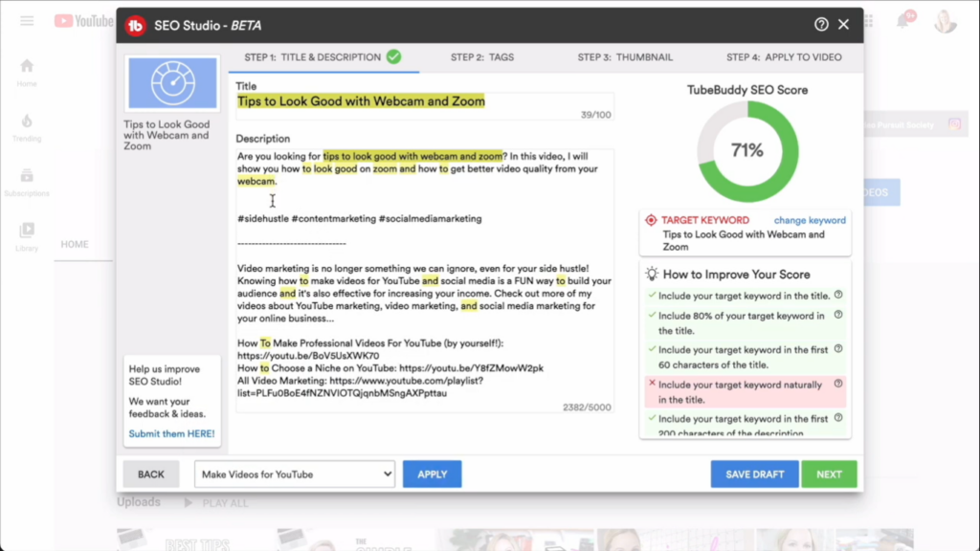
Task: Open the YouTube apps grid icon
Action: click(x=869, y=21)
